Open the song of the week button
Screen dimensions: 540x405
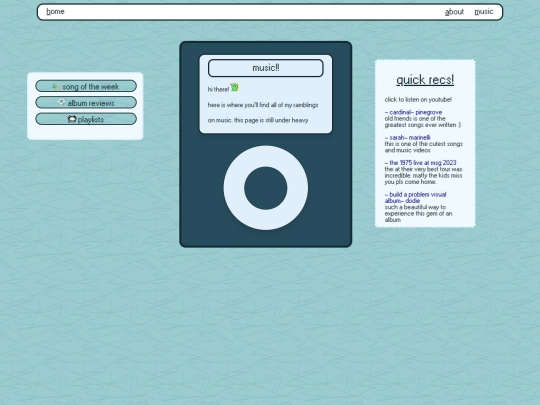86,86
